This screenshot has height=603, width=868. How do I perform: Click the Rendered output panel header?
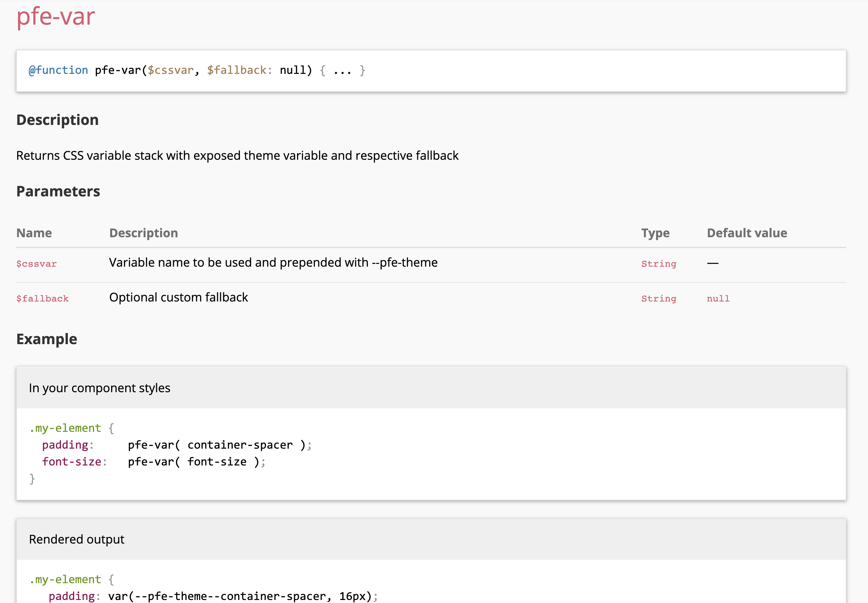pyautogui.click(x=77, y=540)
